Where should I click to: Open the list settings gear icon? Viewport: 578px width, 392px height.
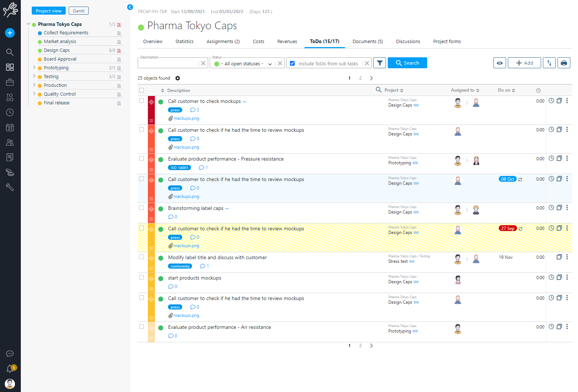[177, 78]
